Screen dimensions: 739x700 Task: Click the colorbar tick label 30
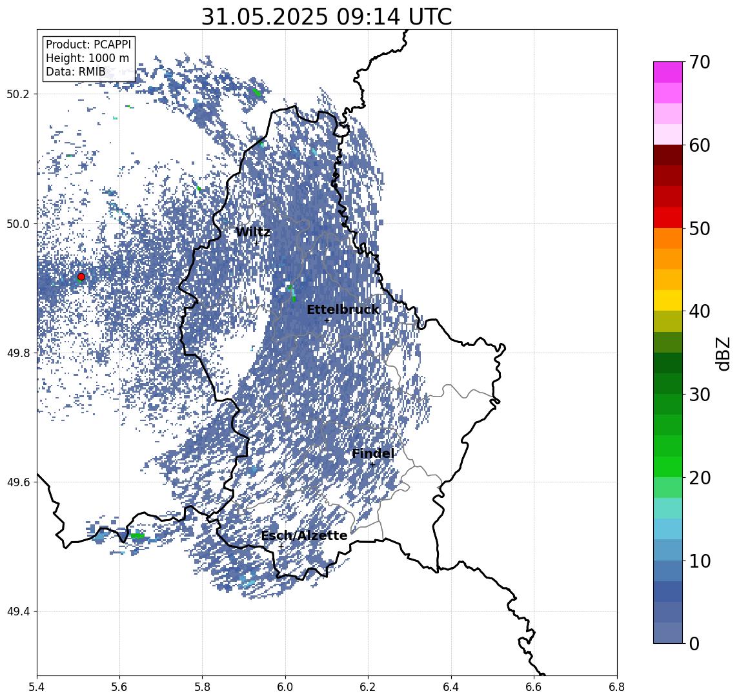[700, 395]
